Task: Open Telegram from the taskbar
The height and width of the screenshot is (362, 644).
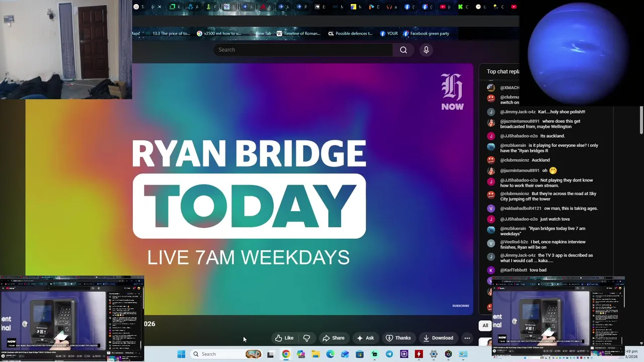Action: click(389, 354)
